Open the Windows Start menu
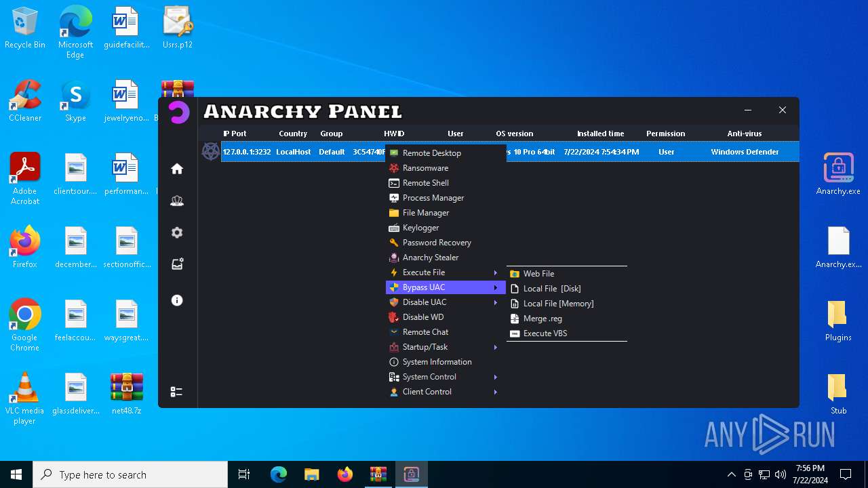 coord(16,474)
